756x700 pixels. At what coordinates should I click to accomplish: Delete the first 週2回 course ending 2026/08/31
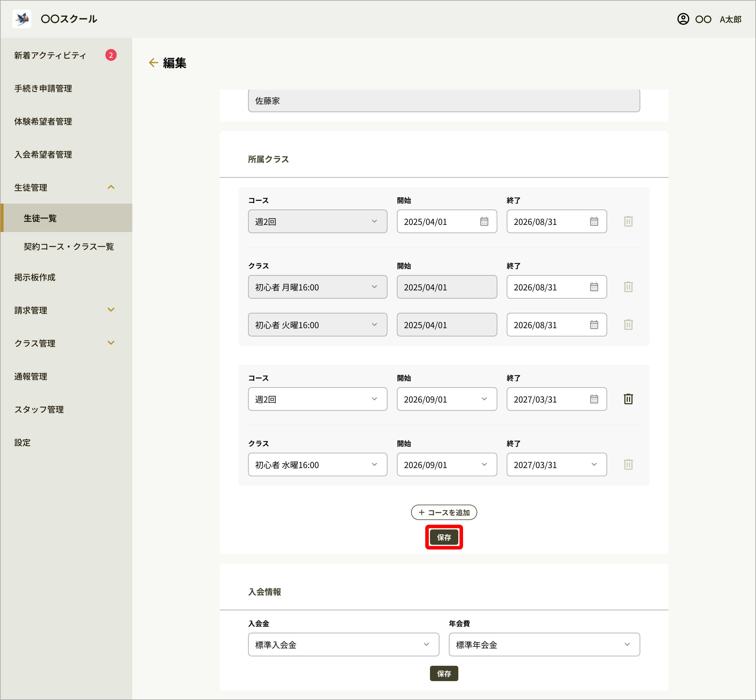pyautogui.click(x=628, y=221)
